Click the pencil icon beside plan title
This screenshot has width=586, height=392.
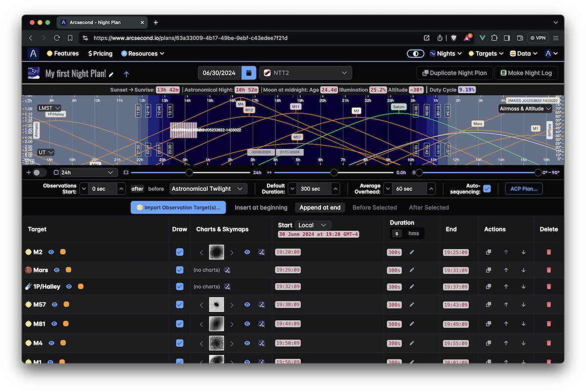pos(111,74)
